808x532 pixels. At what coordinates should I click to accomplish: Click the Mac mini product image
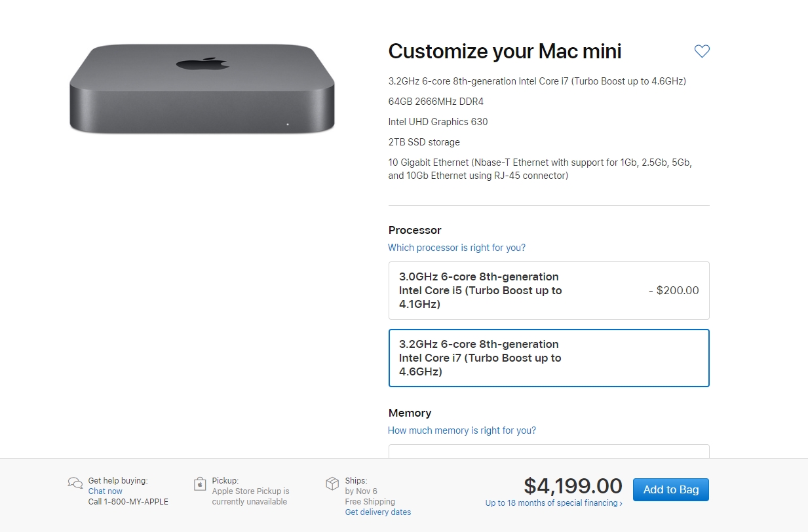point(202,89)
